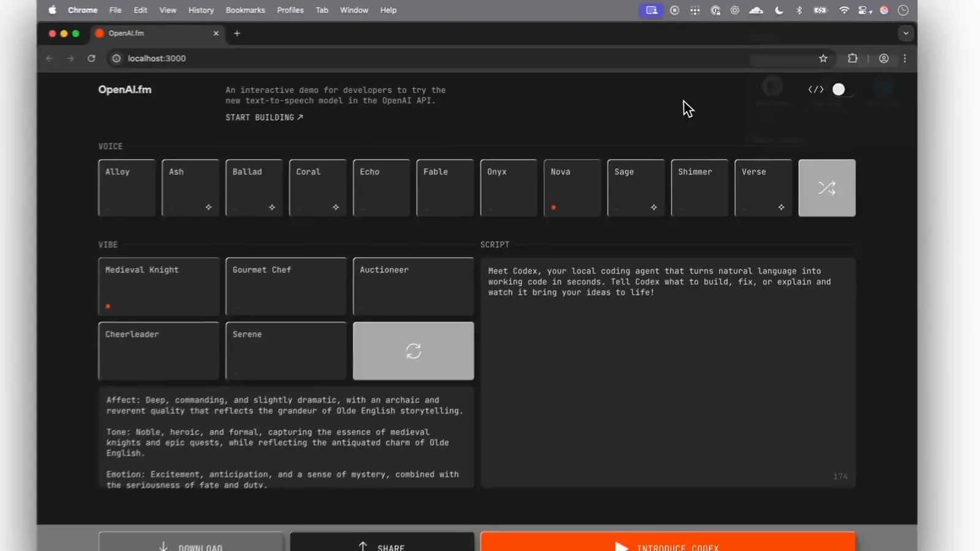
Task: Open the Bluetooth menu bar icon
Action: [799, 10]
